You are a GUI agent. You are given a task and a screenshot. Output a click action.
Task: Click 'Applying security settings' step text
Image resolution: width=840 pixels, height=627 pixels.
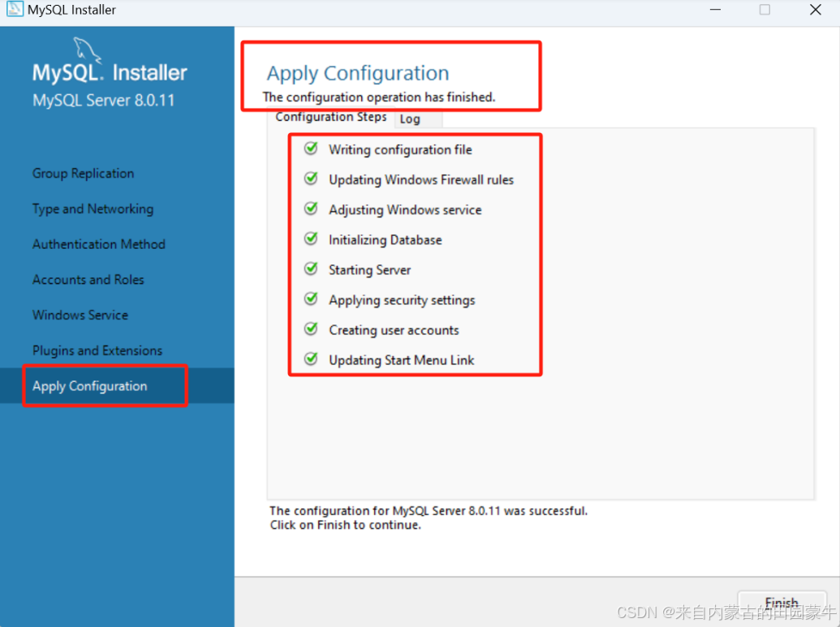click(402, 300)
